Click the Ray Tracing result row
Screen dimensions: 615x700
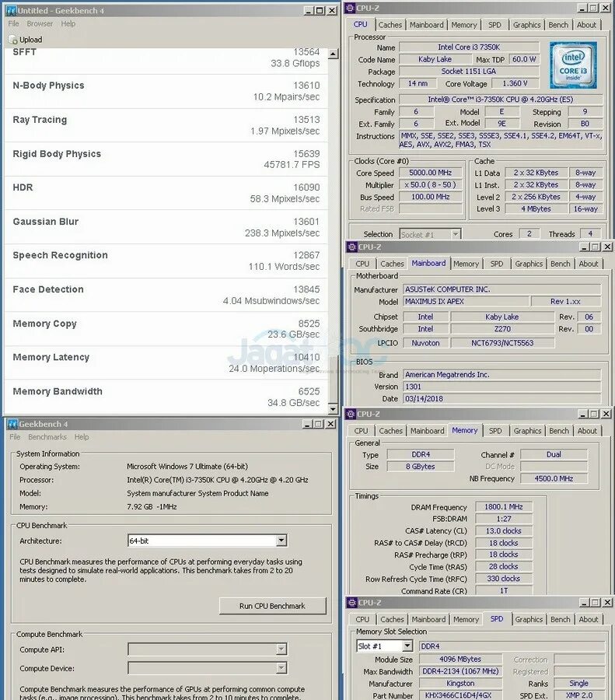(x=166, y=125)
